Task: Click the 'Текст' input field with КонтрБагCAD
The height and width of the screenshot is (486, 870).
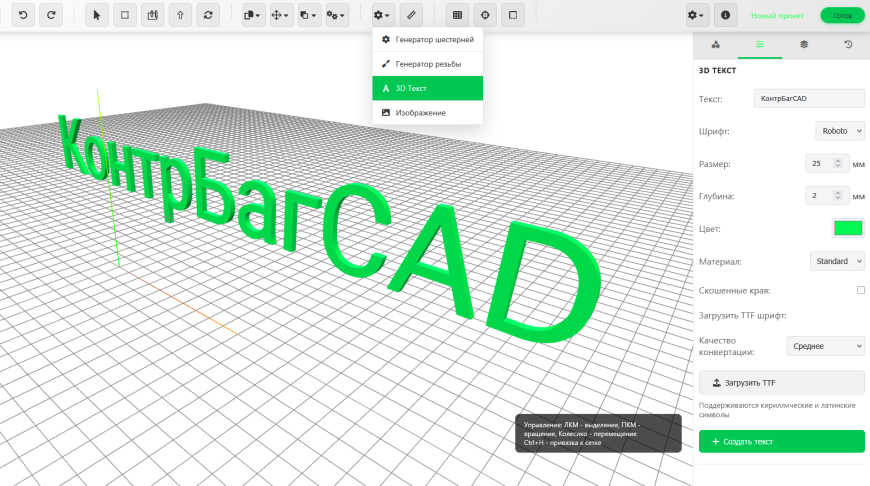Action: click(x=809, y=98)
